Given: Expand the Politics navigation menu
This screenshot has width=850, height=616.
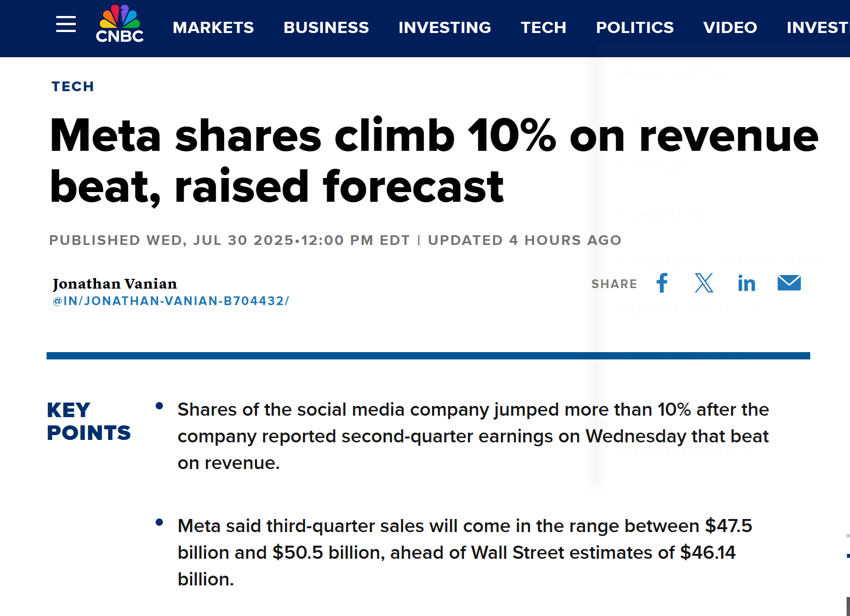Looking at the screenshot, I should pyautogui.click(x=635, y=28).
